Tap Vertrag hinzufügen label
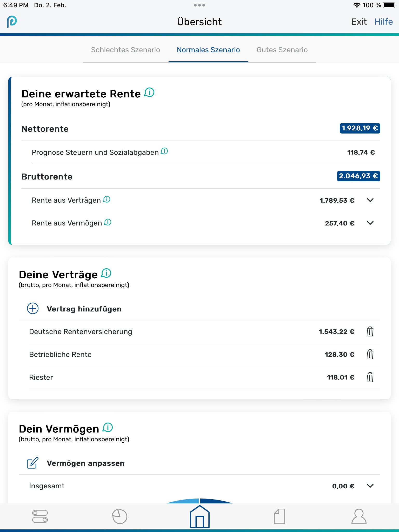The image size is (399, 532). [x=84, y=309]
